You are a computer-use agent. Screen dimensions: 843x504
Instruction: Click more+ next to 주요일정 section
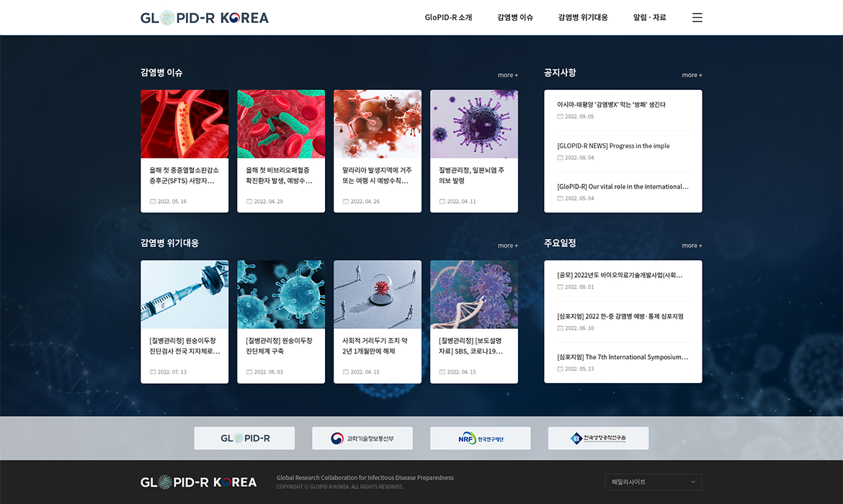692,246
